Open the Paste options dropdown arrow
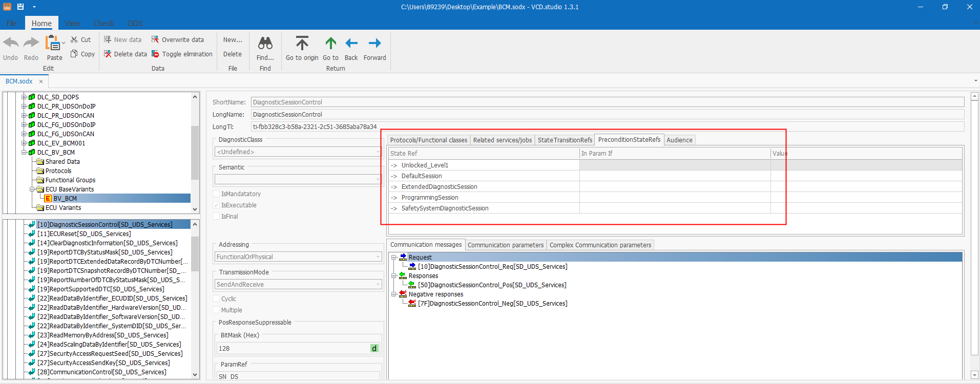The width and height of the screenshot is (980, 384). [64, 43]
